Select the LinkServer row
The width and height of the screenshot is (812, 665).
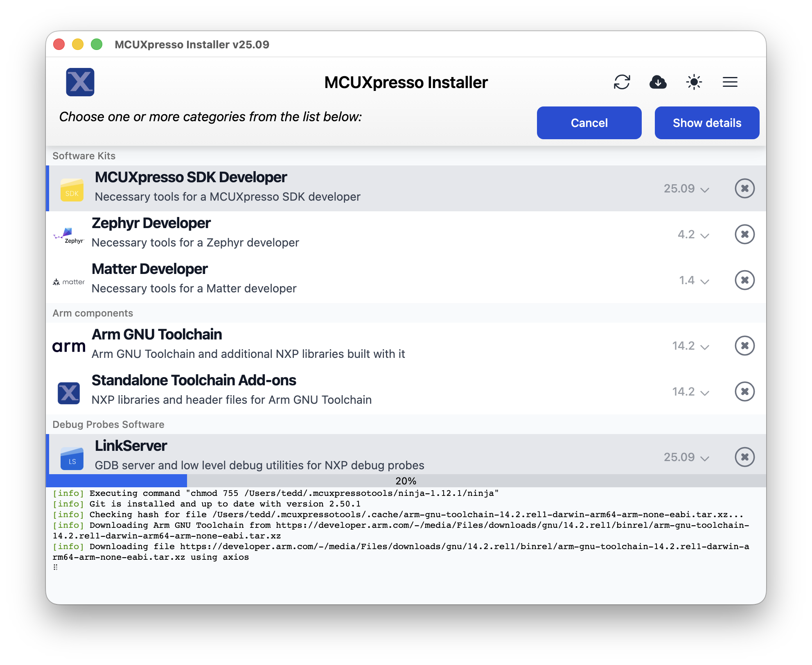(x=406, y=455)
